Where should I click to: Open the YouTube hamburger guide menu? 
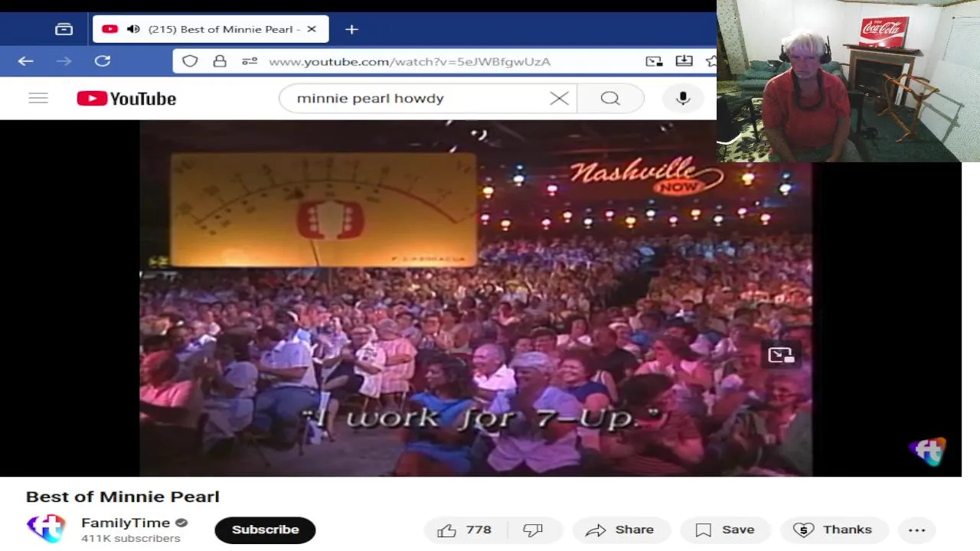[38, 98]
